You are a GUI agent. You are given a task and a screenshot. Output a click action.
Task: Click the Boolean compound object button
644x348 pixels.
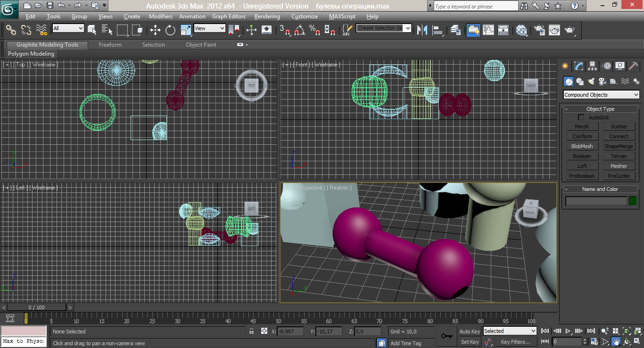click(x=582, y=156)
